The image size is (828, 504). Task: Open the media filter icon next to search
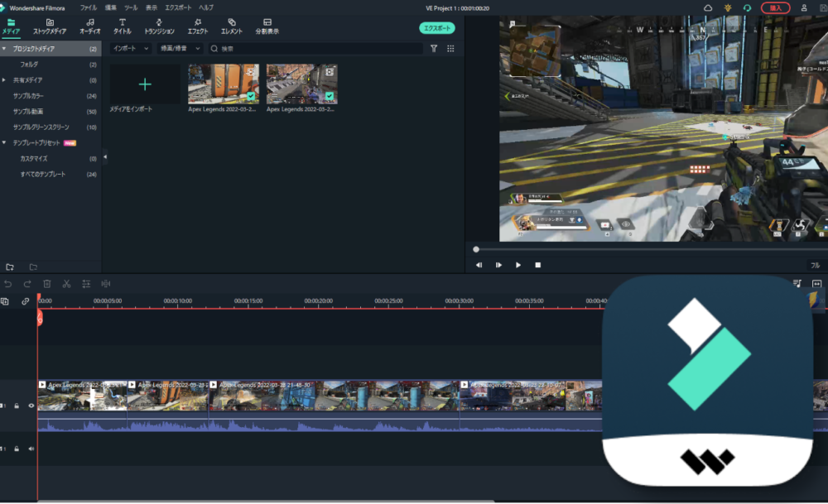click(435, 48)
